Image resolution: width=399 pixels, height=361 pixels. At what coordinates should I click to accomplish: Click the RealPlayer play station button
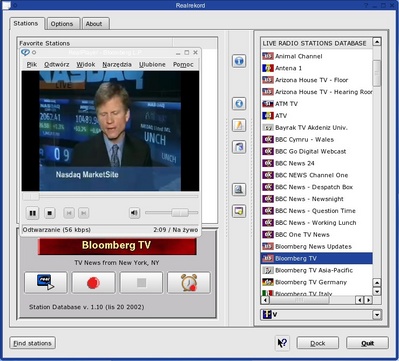point(46,283)
